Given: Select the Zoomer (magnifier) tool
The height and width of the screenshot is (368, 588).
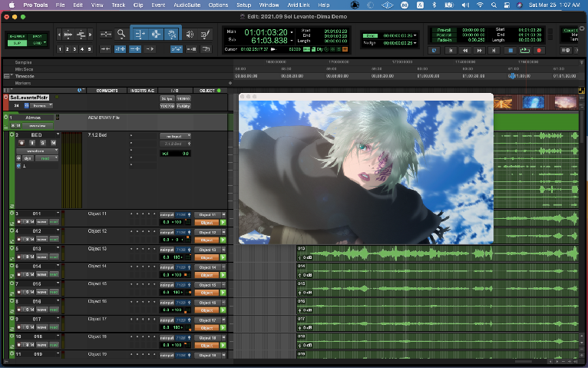Looking at the screenshot, I should point(121,34).
